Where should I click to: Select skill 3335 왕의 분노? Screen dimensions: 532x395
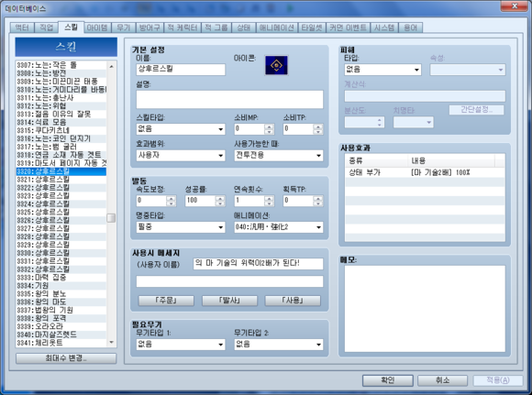[61, 293]
